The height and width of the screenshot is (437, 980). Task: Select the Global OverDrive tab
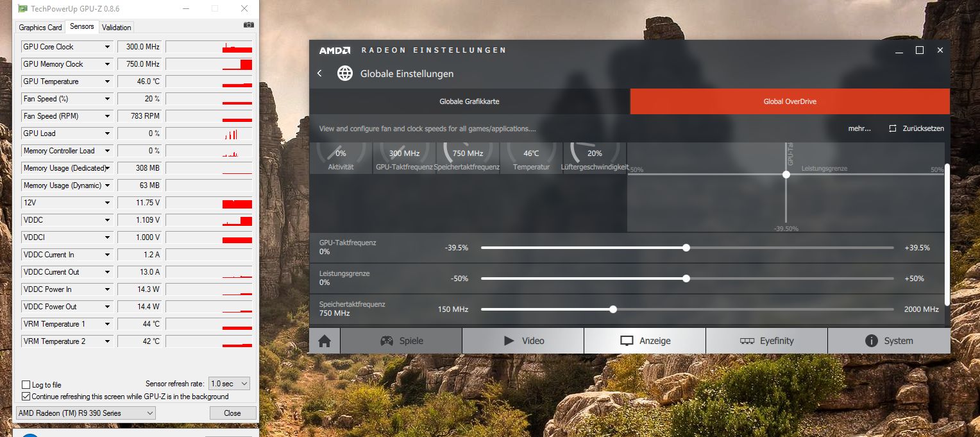tap(790, 101)
